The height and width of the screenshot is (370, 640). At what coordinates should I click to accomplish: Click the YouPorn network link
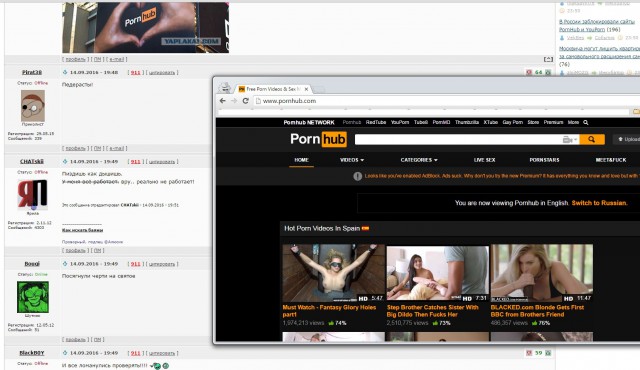point(400,122)
